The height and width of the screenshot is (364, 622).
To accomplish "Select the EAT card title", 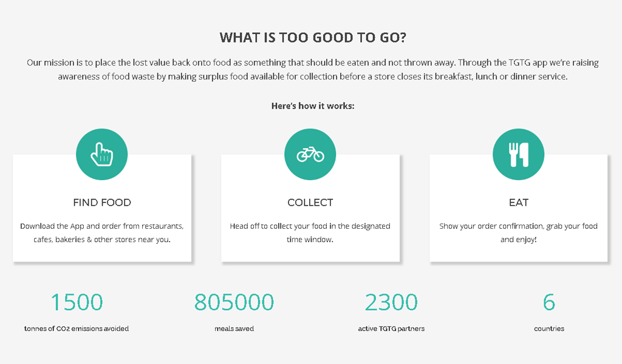I will [x=519, y=203].
